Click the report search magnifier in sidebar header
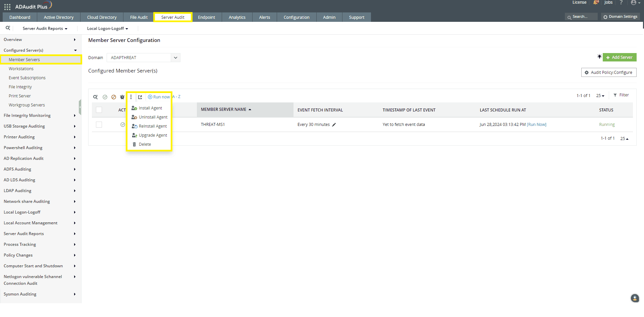The height and width of the screenshot is (317, 644). pos(8,28)
